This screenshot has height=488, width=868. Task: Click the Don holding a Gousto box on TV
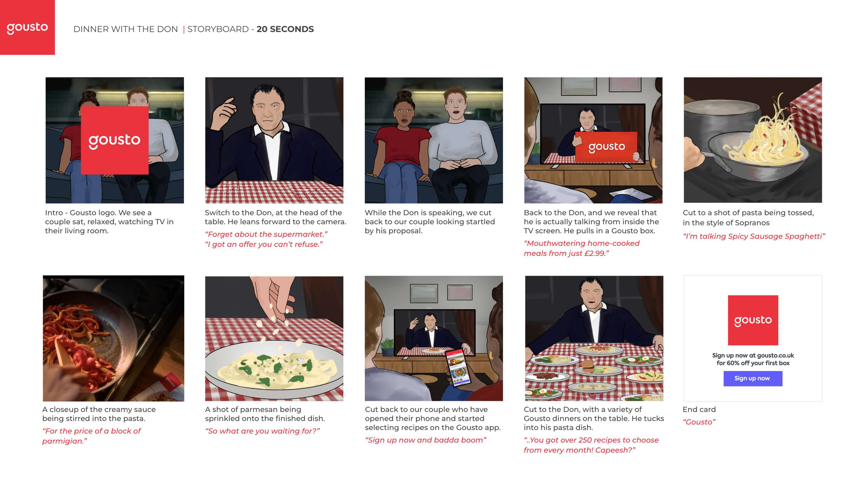(593, 140)
